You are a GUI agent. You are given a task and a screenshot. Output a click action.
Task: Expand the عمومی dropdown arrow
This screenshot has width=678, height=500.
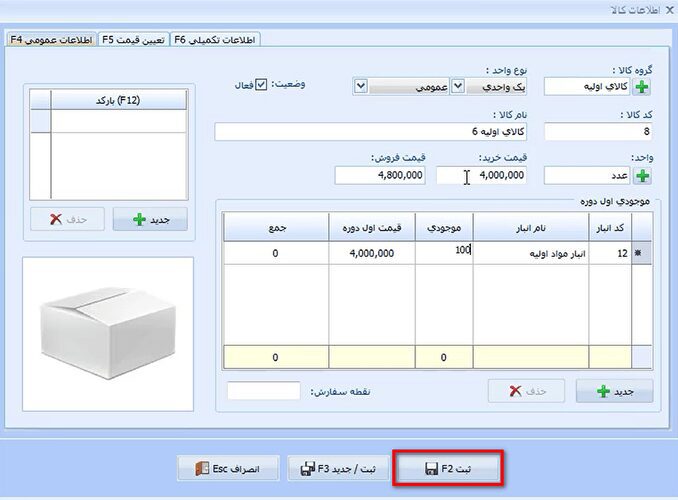[x=361, y=86]
